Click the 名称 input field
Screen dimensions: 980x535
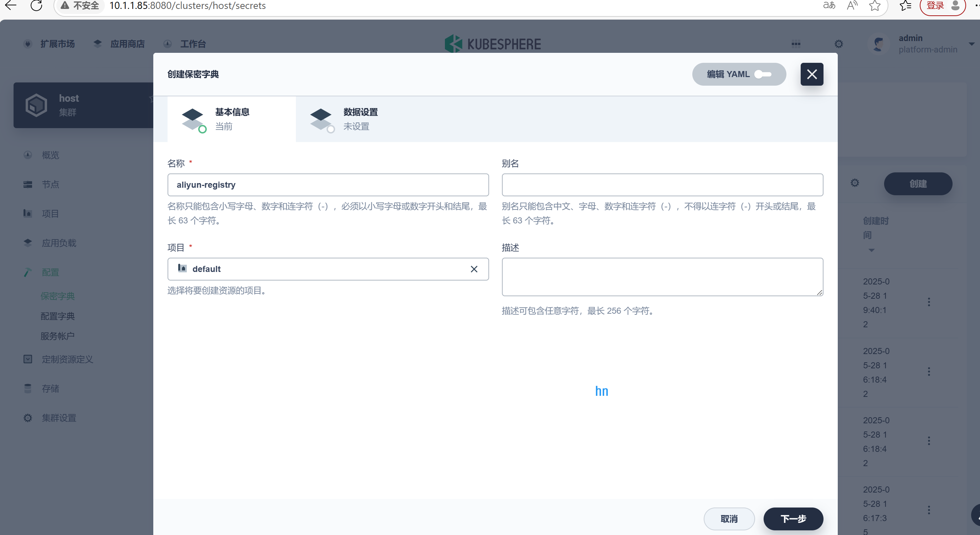(x=328, y=185)
